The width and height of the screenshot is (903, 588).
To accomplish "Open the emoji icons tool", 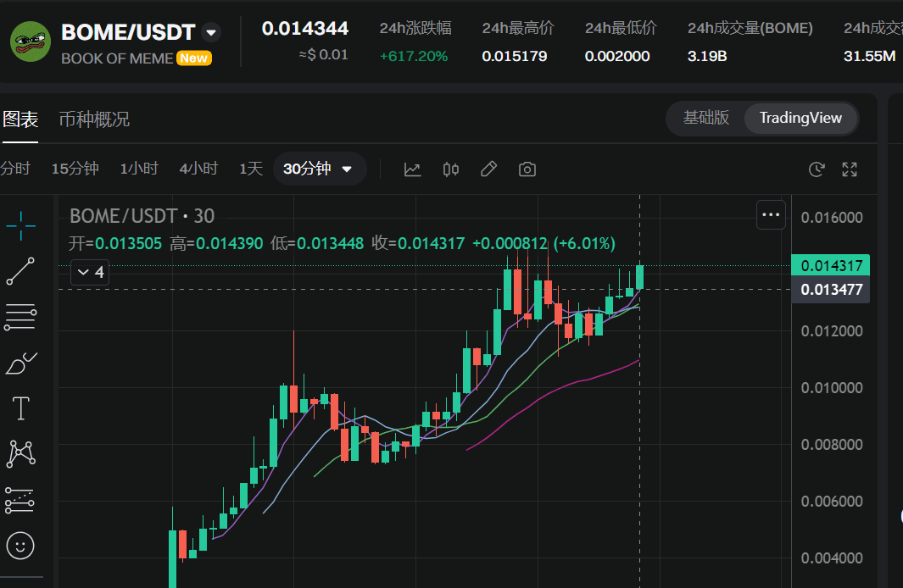I will 20,546.
